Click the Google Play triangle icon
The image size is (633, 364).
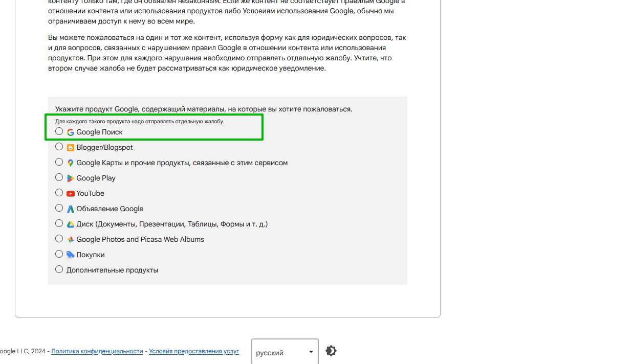coord(71,178)
